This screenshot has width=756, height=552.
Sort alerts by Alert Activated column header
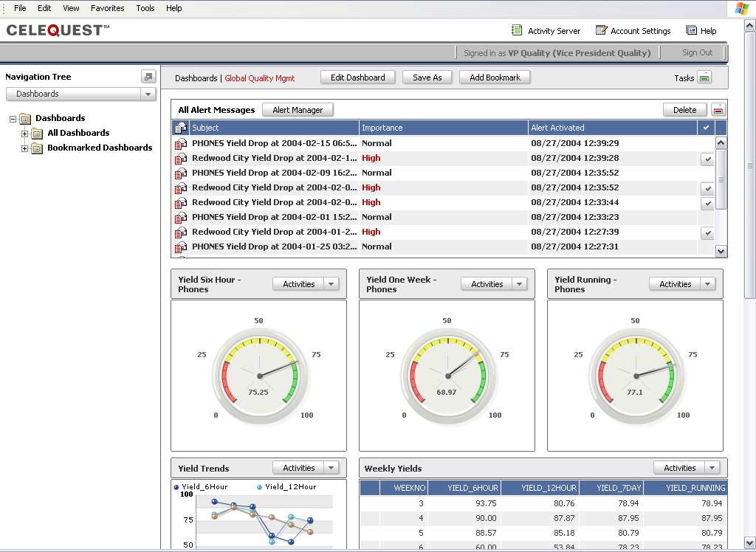(613, 128)
